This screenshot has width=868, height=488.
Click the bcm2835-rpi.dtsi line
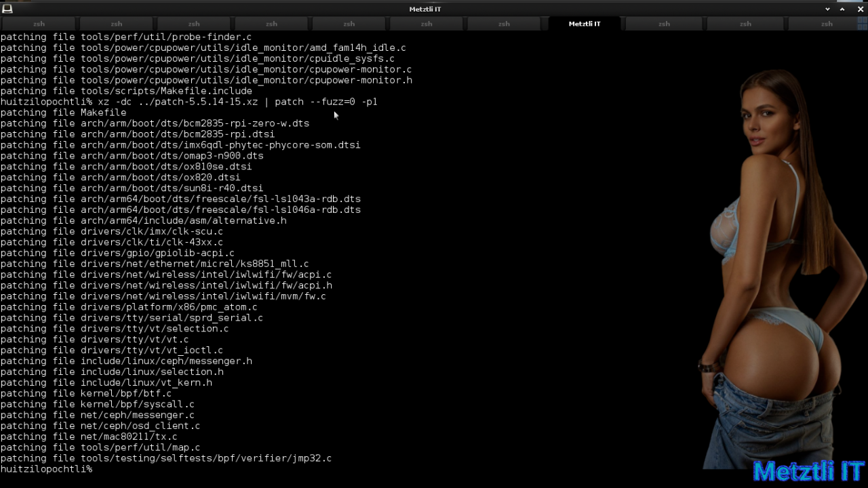(x=138, y=134)
